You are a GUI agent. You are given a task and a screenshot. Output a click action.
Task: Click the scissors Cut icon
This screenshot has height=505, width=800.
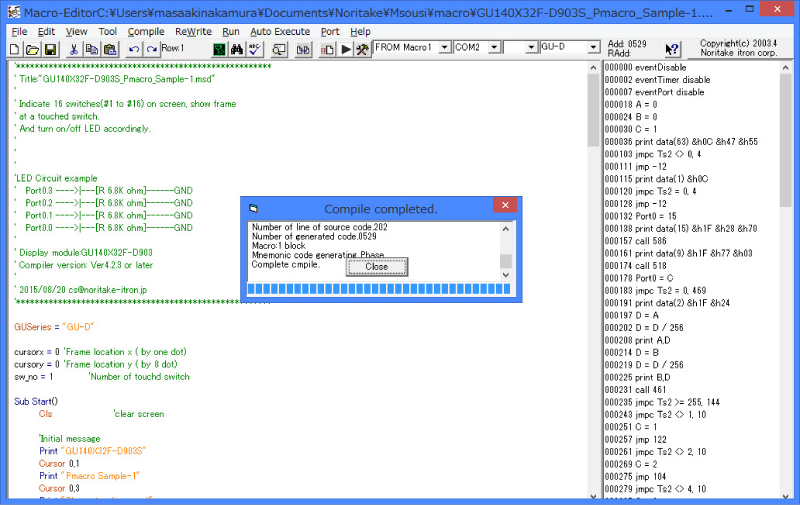click(x=74, y=49)
